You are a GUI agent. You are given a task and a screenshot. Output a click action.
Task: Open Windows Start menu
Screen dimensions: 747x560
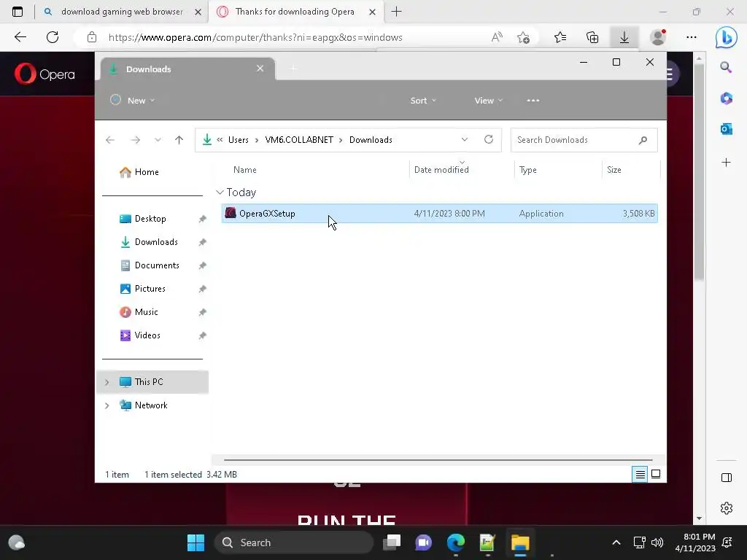[196, 542]
